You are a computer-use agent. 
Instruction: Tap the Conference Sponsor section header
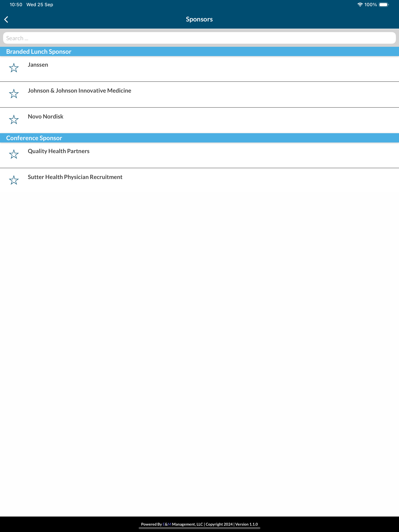pyautogui.click(x=199, y=138)
